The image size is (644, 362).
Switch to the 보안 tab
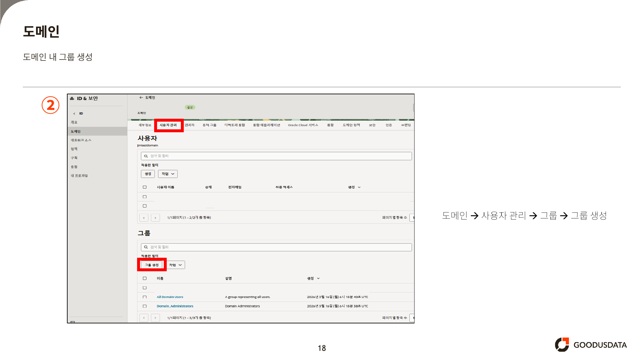(x=372, y=125)
